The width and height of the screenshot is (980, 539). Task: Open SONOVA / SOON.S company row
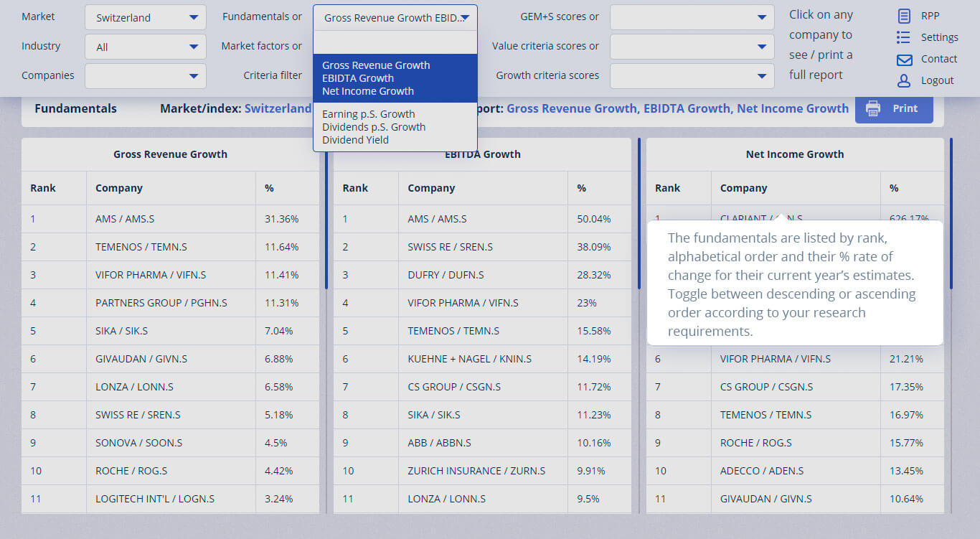point(139,443)
